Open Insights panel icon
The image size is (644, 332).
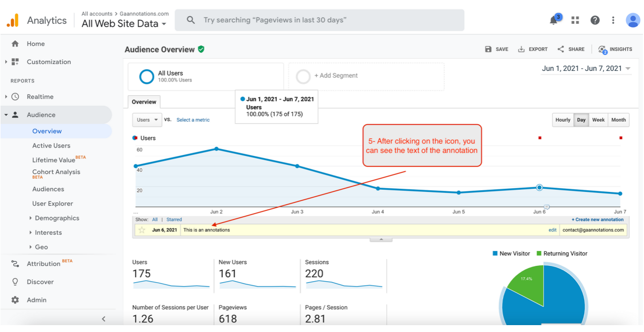(x=603, y=49)
